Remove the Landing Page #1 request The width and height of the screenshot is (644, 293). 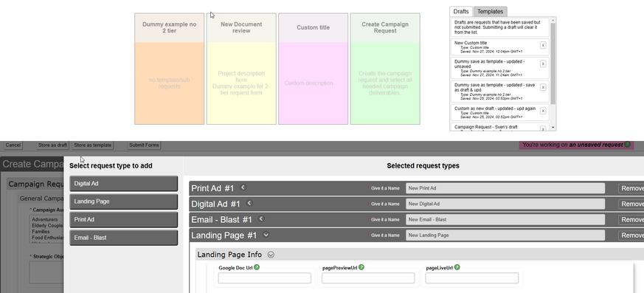[x=631, y=235]
